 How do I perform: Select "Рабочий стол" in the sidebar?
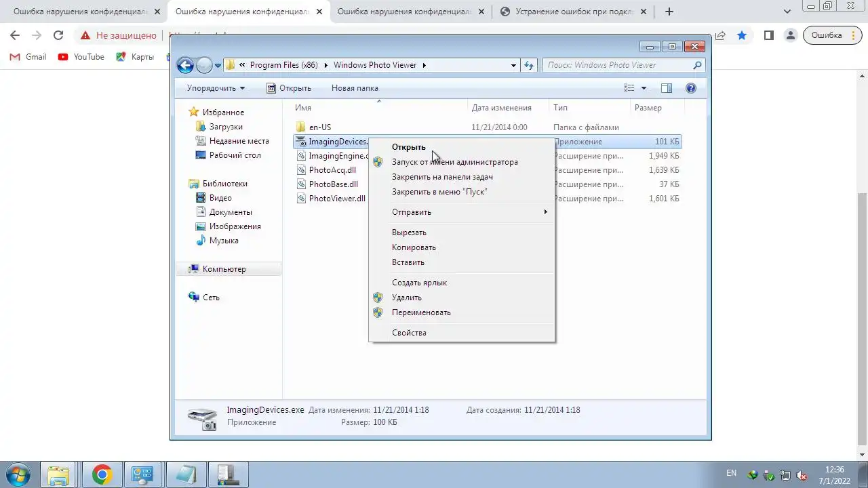click(235, 155)
